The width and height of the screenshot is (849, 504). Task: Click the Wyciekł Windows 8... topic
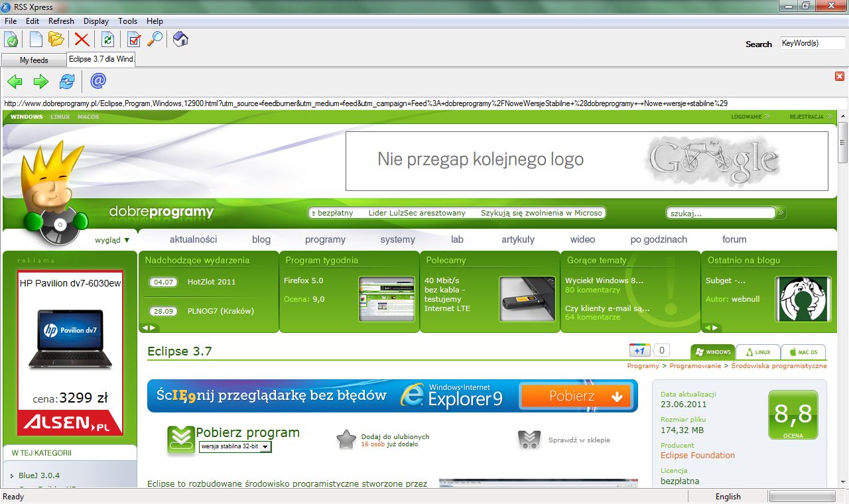tap(604, 281)
